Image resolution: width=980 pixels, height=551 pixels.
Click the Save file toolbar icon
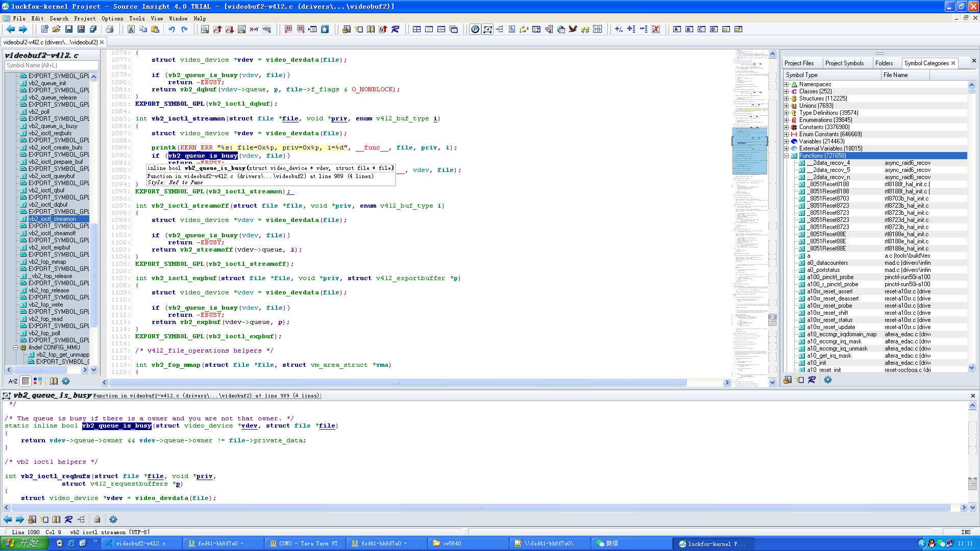tap(69, 30)
